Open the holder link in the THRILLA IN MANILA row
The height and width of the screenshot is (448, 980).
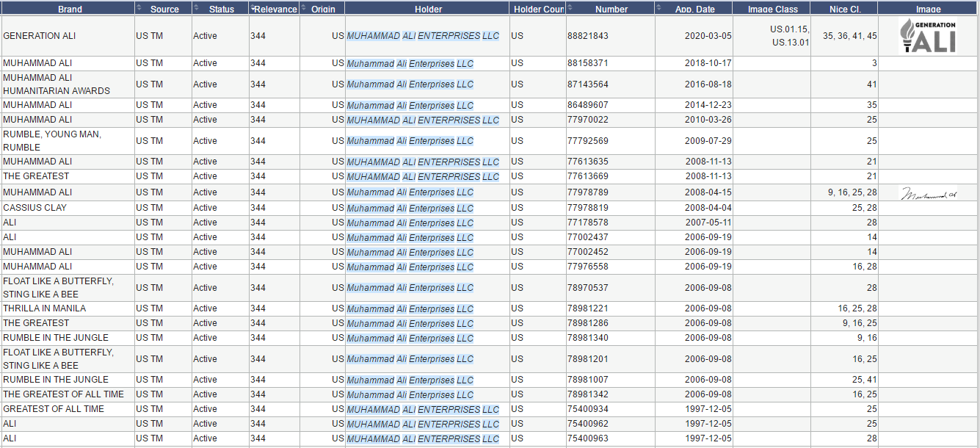point(410,308)
